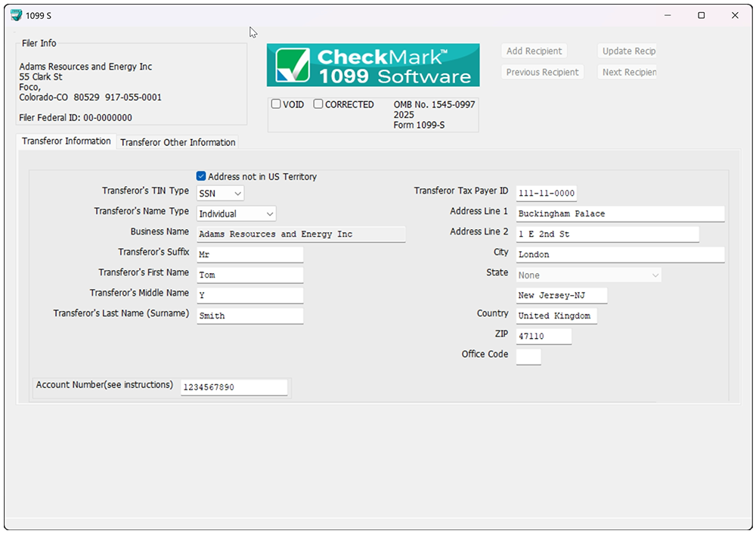Click the Country field
Image resolution: width=756 pixels, height=534 pixels.
(556, 316)
